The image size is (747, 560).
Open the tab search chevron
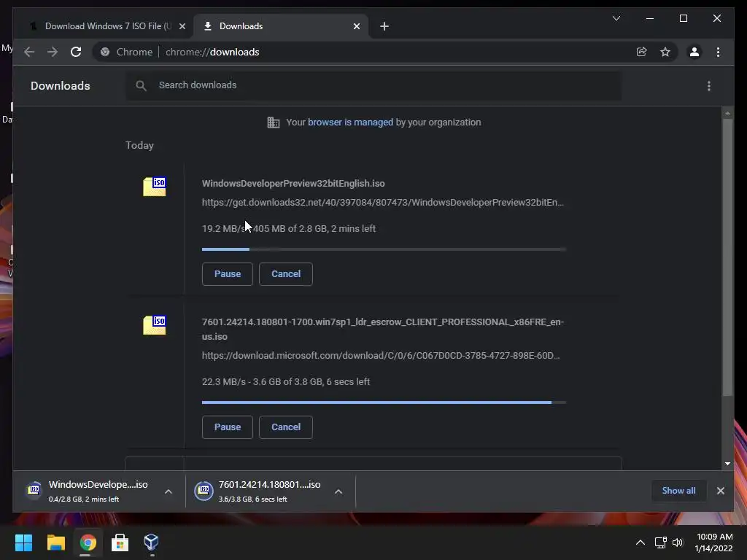[x=616, y=18]
